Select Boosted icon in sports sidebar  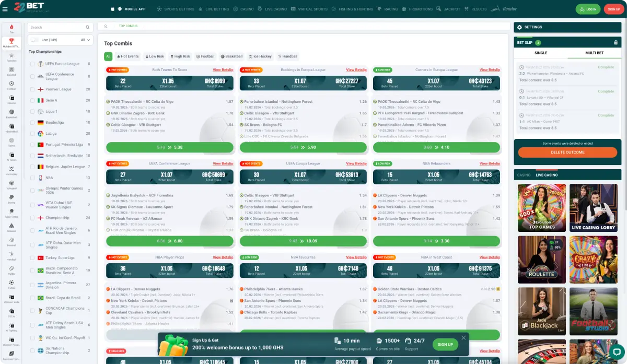point(11,71)
